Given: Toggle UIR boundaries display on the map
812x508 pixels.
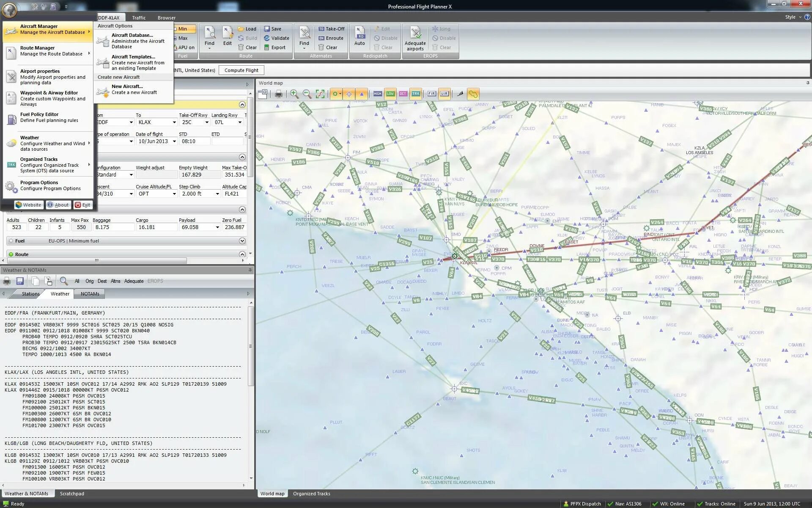Looking at the screenshot, I should [x=444, y=94].
